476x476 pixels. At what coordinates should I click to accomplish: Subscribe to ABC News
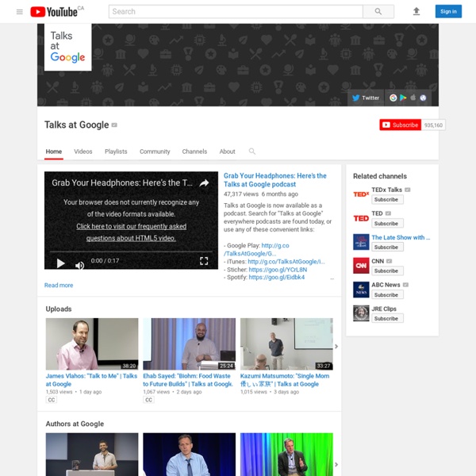[387, 295]
